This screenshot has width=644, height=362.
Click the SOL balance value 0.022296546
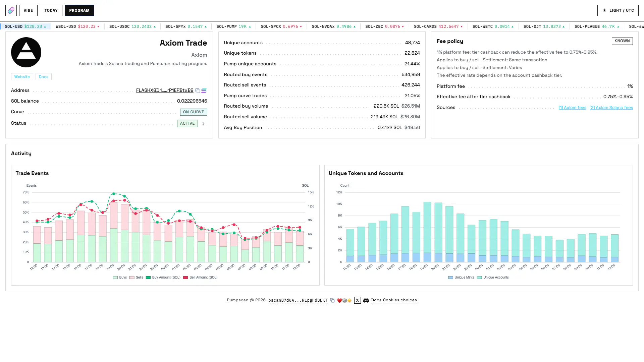point(192,101)
